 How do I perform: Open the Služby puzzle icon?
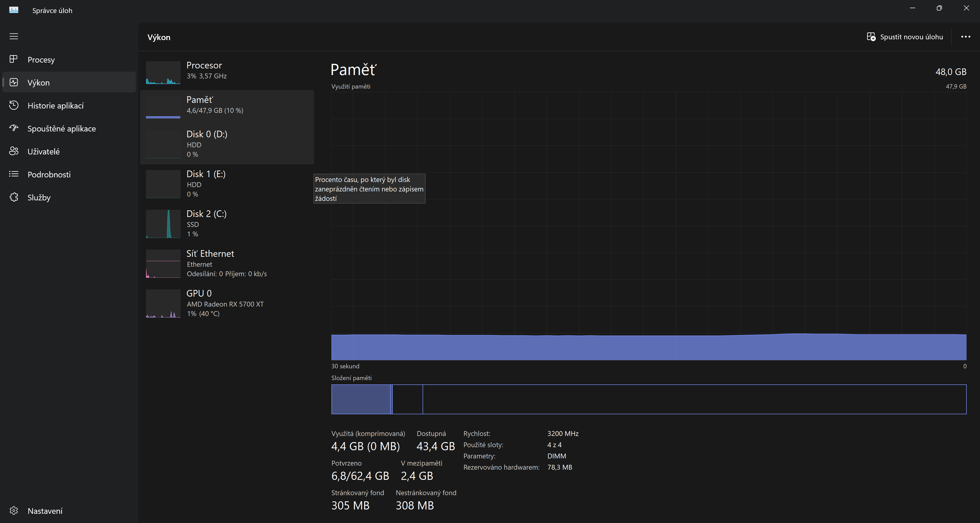point(14,197)
